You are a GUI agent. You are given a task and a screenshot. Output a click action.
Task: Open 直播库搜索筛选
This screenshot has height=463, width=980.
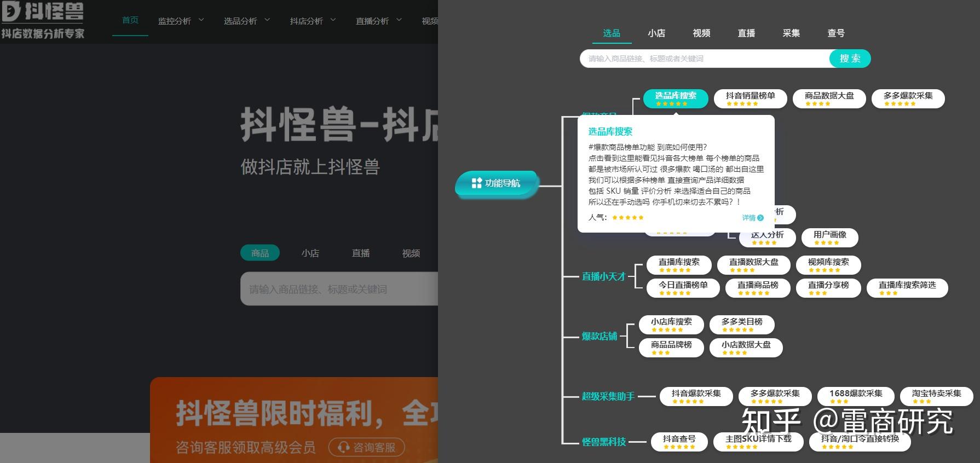pos(907,288)
